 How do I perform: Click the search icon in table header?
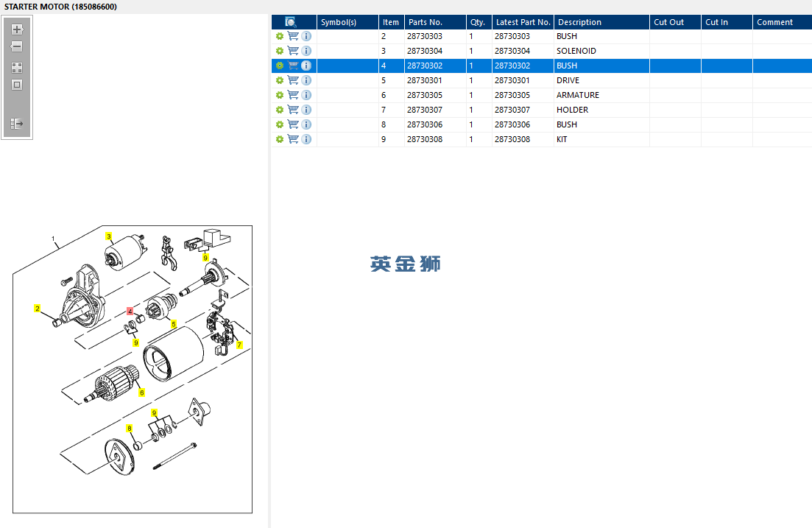point(291,22)
